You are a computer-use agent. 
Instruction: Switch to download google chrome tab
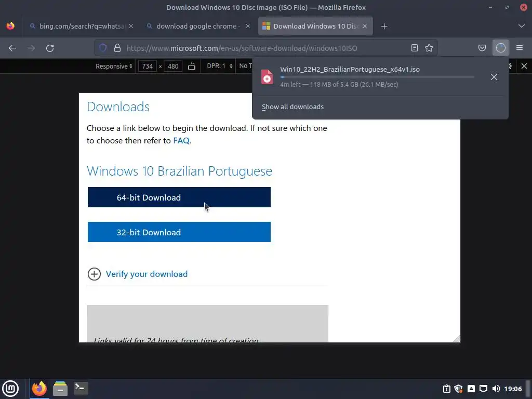(198, 26)
